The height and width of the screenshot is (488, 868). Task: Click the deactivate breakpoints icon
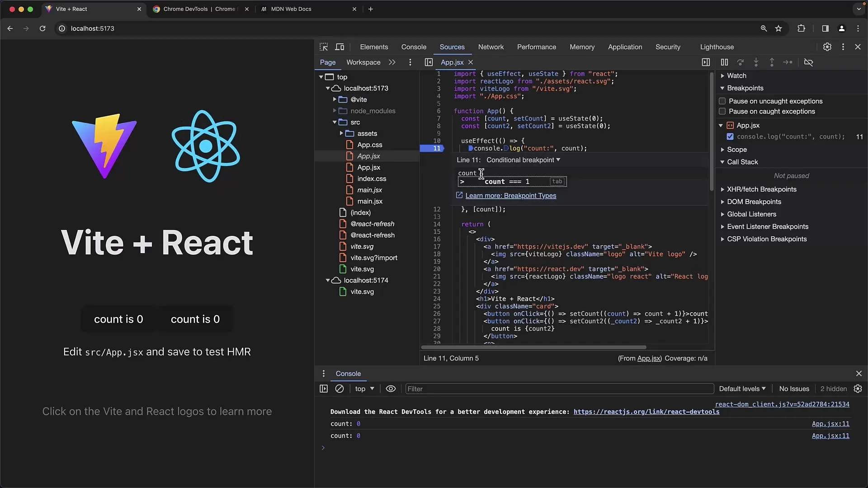[x=808, y=62]
